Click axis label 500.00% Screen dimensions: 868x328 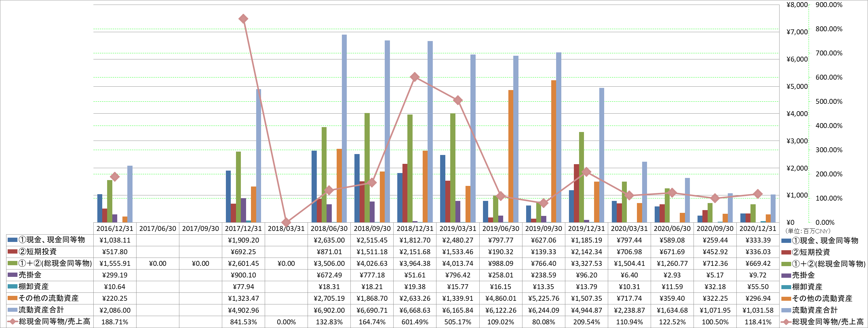click(829, 101)
